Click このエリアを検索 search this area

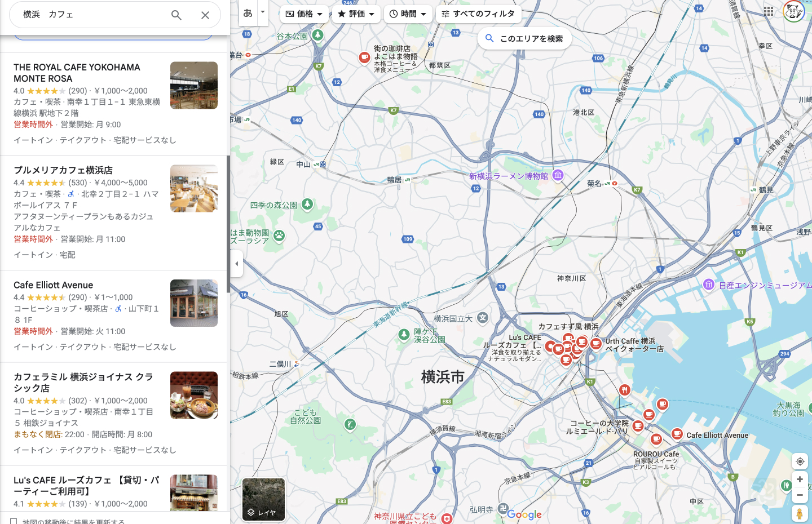524,38
